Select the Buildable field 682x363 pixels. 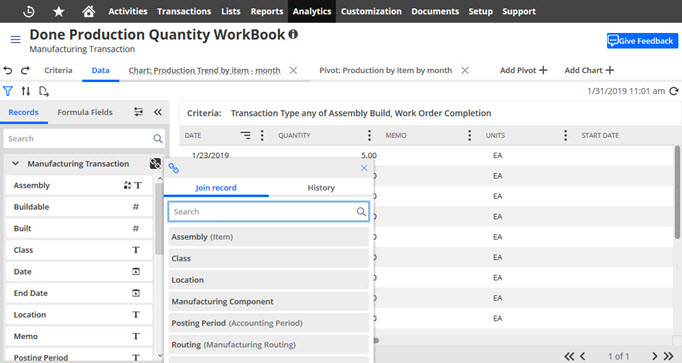(x=78, y=207)
